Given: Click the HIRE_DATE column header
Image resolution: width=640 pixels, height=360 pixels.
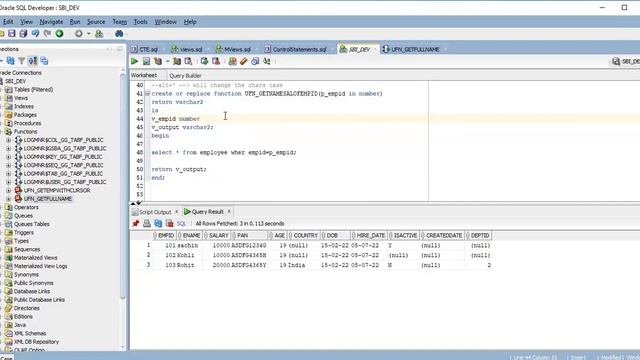Looking at the screenshot, I should pos(369,236).
